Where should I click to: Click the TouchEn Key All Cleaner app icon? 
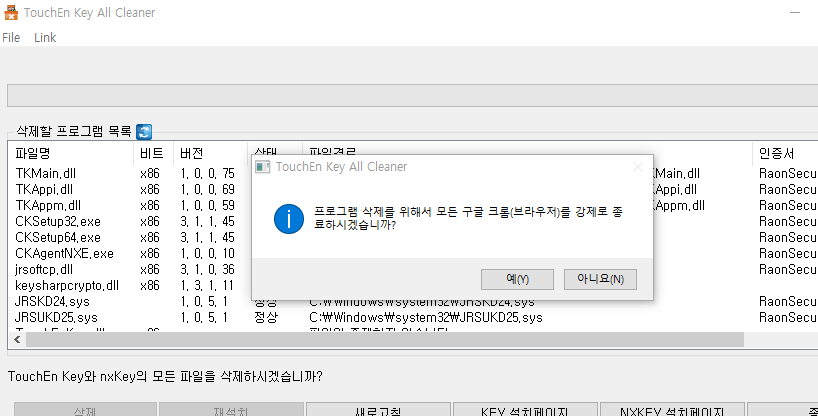[10, 13]
